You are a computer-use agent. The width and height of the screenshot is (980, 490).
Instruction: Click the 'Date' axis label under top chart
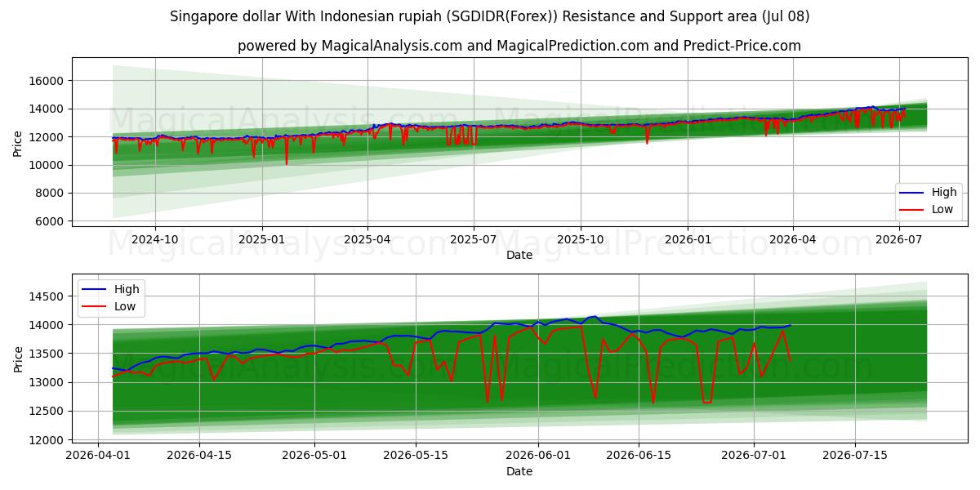pos(519,256)
